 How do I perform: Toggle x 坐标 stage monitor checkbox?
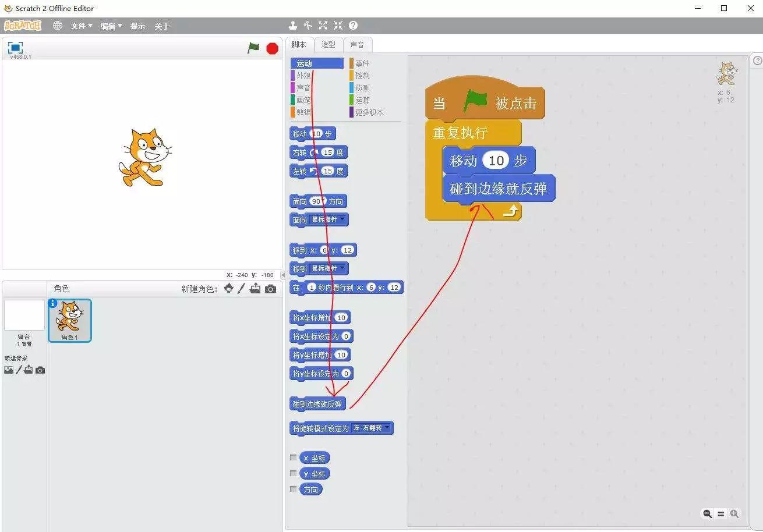[293, 457]
